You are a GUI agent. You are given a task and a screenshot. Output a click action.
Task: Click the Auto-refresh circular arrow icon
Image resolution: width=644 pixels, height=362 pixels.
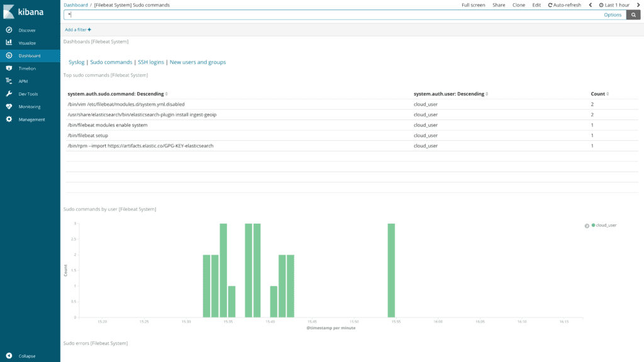[x=550, y=5]
